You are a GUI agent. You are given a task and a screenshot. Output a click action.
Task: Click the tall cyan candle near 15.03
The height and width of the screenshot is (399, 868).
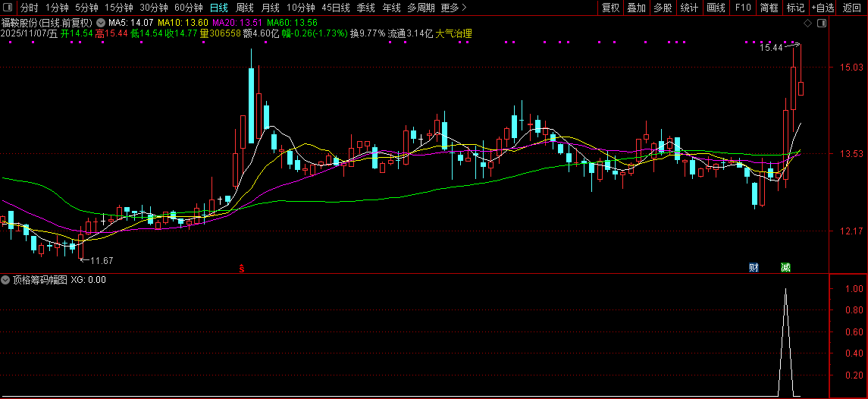click(252, 105)
